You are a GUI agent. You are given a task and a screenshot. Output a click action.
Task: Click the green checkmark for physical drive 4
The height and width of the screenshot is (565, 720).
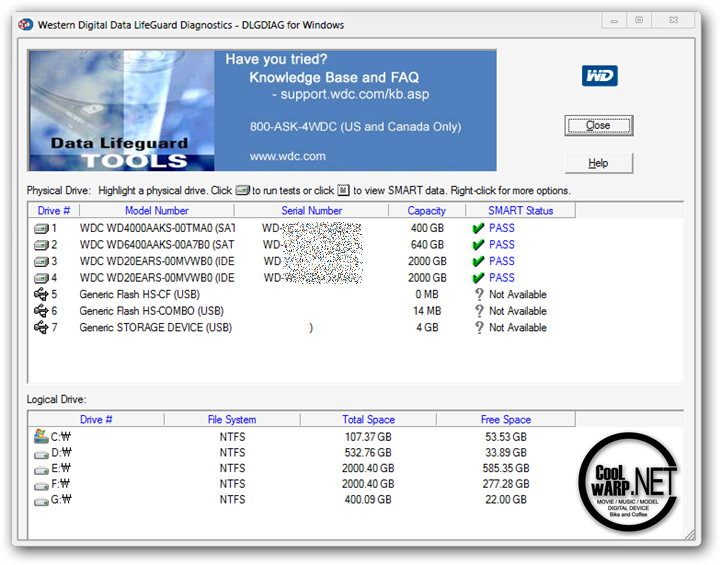478,278
